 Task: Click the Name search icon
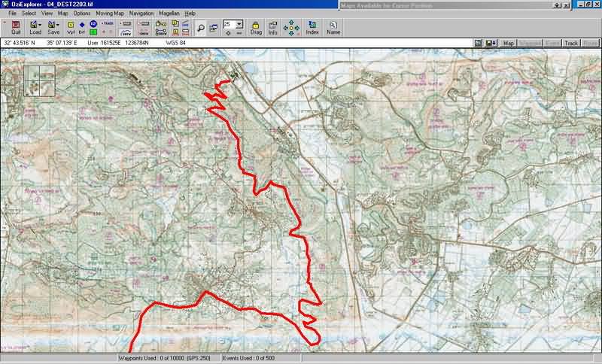click(333, 28)
